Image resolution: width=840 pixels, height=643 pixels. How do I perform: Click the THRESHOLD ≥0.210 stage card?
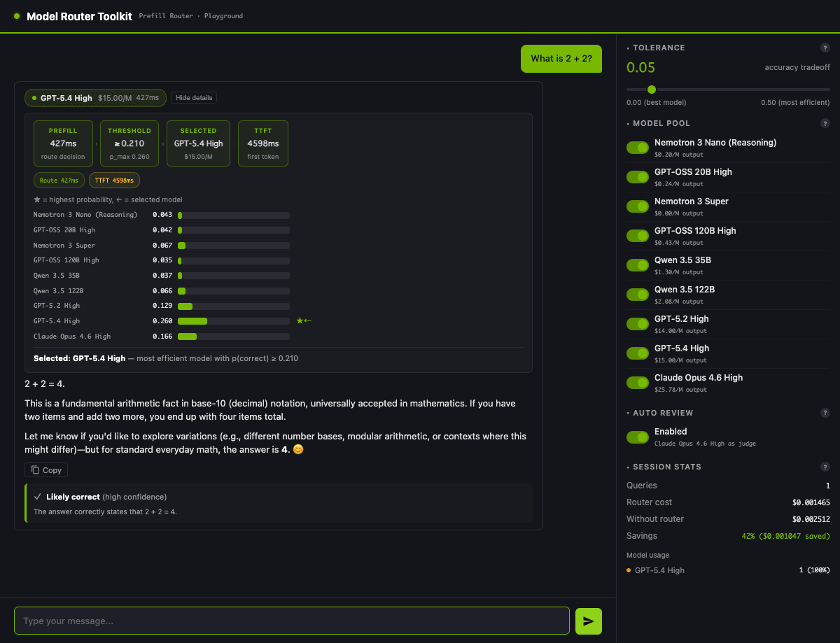[x=129, y=143]
